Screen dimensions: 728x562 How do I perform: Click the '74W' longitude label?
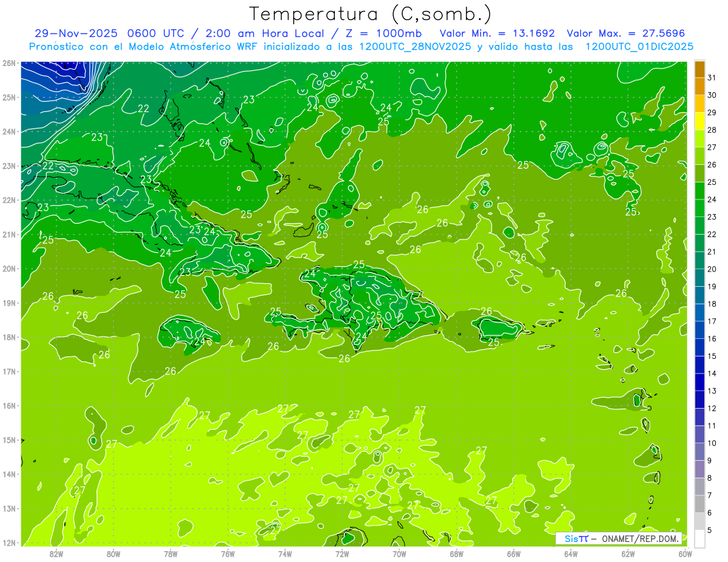click(285, 554)
